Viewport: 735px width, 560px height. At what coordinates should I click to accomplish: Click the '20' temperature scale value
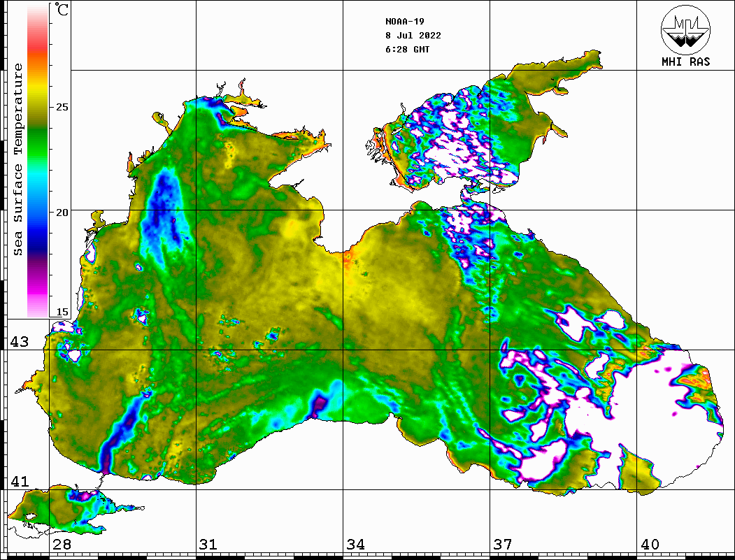point(62,213)
